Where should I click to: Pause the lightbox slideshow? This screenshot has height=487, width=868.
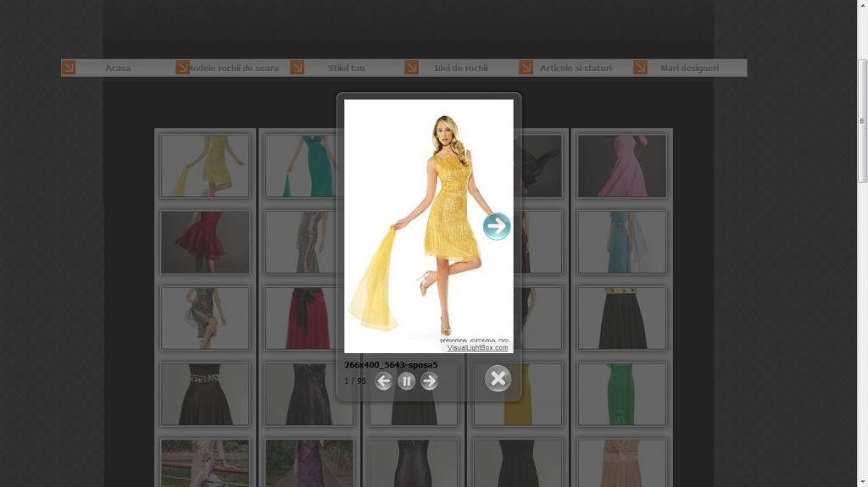click(407, 381)
